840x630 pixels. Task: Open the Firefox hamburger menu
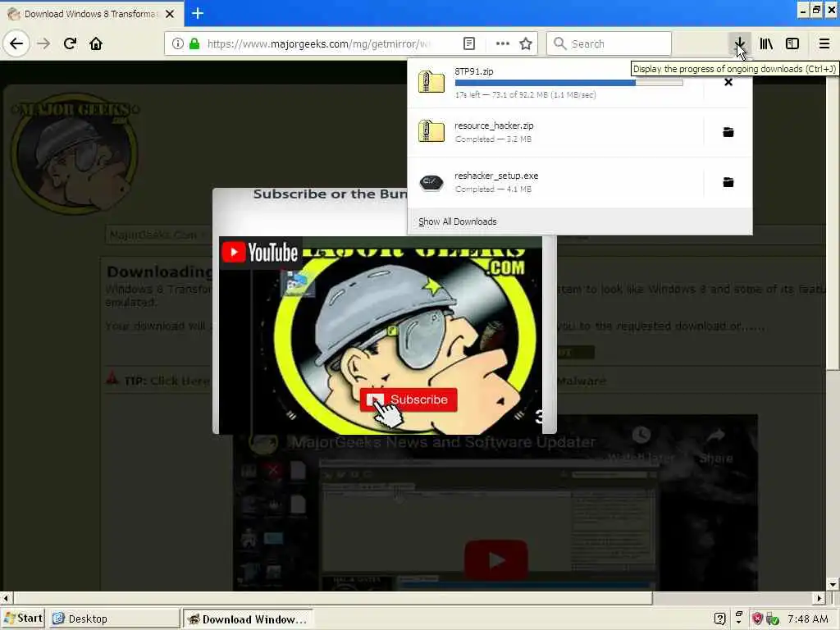coord(824,43)
